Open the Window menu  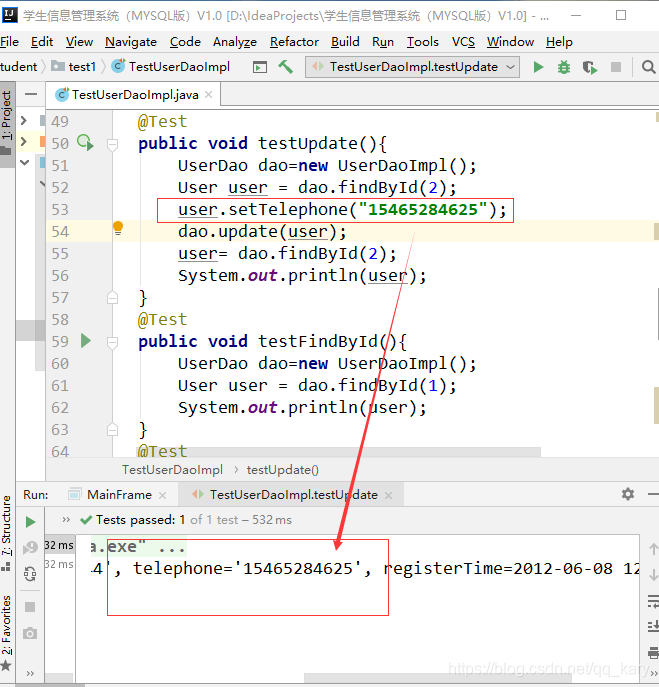tap(510, 42)
